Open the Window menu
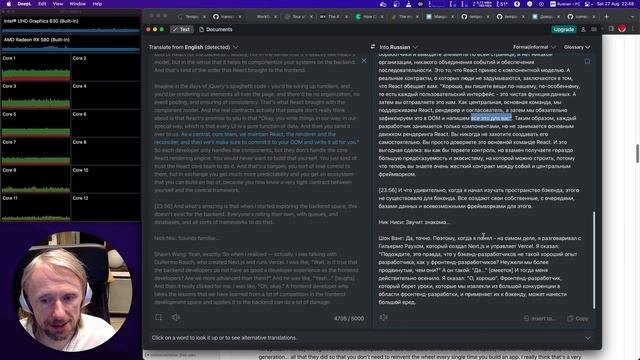The width and height of the screenshot is (640, 360). (x=78, y=4)
